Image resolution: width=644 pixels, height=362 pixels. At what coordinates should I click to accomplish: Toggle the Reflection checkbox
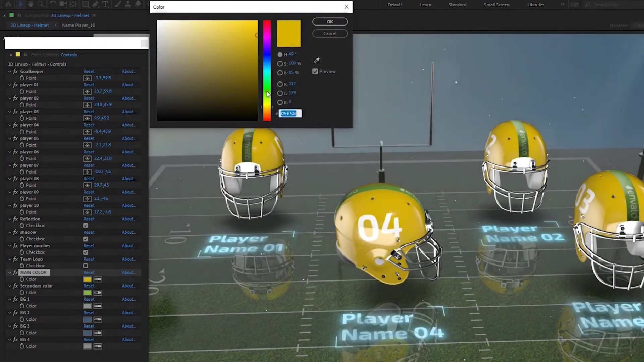click(86, 226)
